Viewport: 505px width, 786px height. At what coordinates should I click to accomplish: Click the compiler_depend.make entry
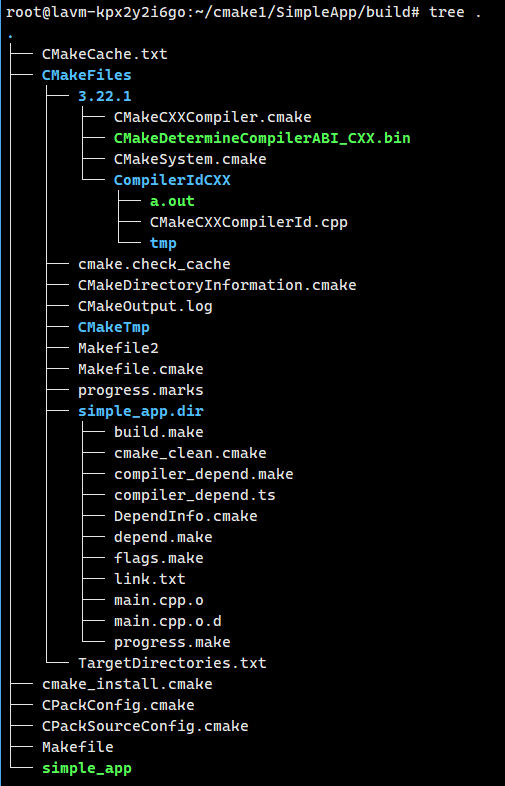[x=204, y=474]
